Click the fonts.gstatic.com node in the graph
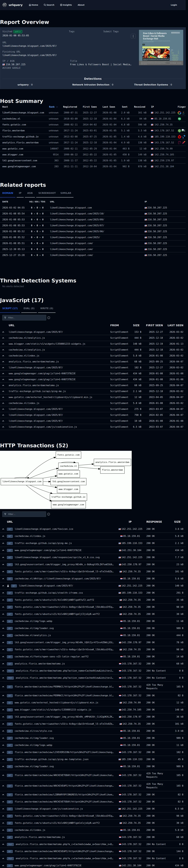This screenshot has width=188, height=868. point(68,455)
